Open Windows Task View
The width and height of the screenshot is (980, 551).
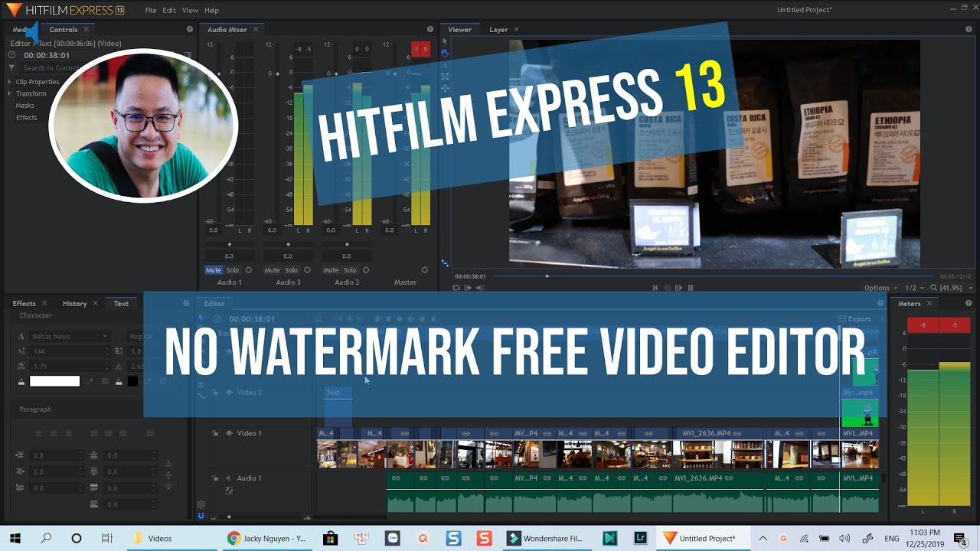[107, 538]
